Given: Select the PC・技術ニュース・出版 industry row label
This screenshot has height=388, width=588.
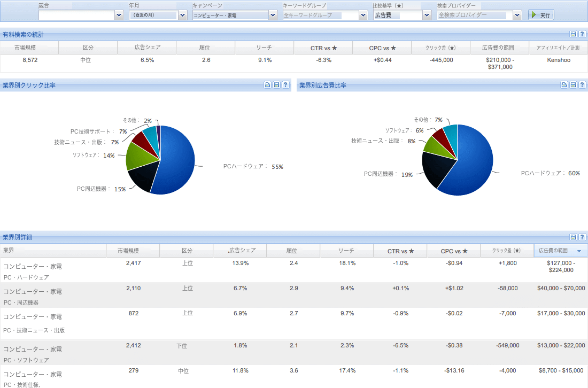Looking at the screenshot, I should click(34, 330).
